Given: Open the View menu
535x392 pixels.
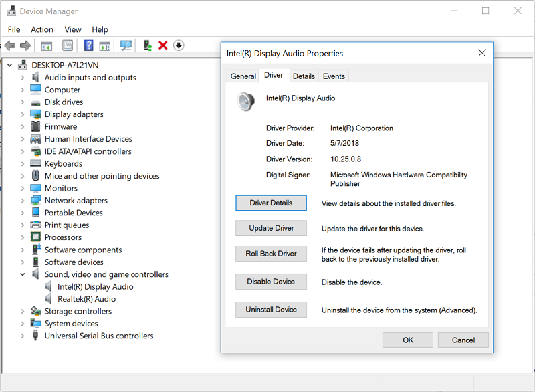Looking at the screenshot, I should pos(73,29).
